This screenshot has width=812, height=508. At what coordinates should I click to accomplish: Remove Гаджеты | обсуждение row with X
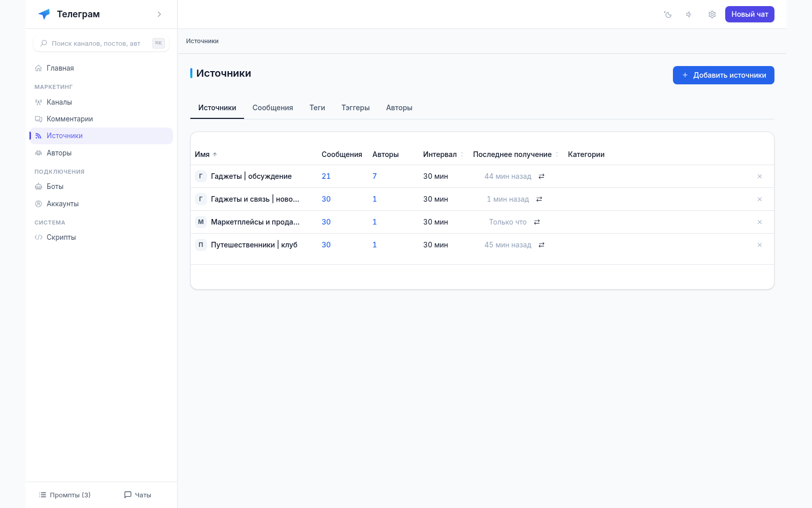point(760,176)
